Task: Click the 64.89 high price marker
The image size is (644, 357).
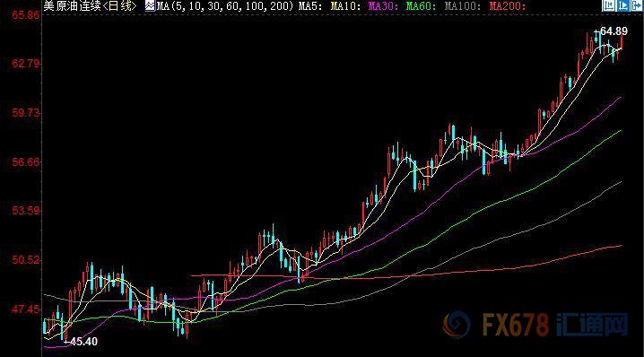Action: coord(614,31)
